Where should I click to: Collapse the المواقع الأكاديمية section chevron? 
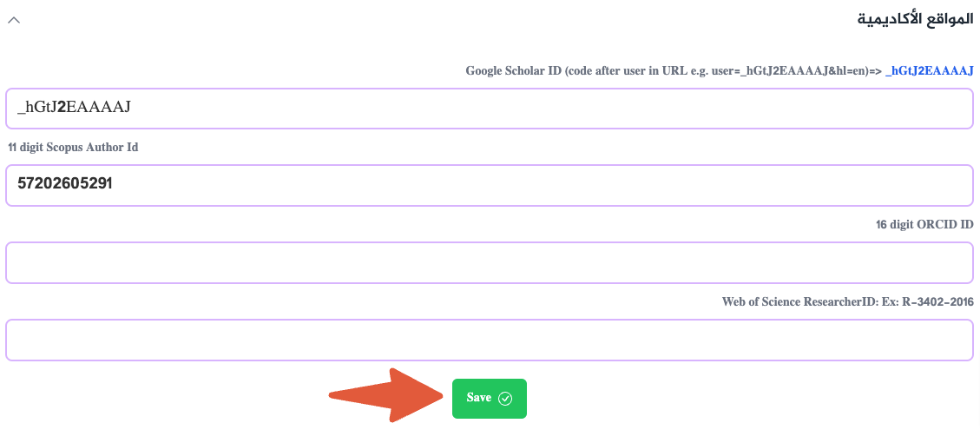[x=14, y=19]
